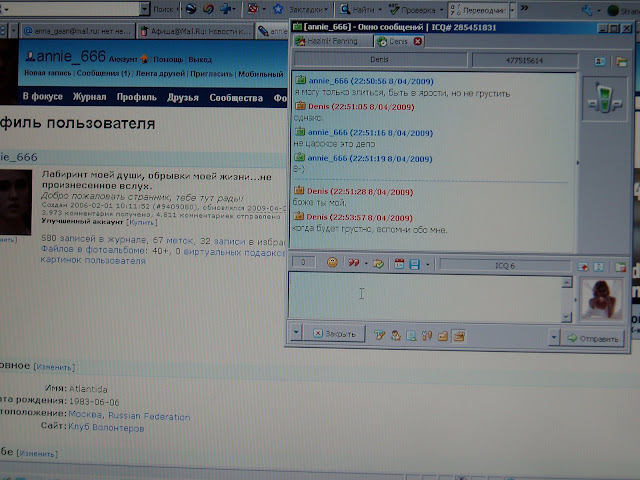Click the Москва, Russian Federation location link
The image size is (640, 480).
coord(129,416)
